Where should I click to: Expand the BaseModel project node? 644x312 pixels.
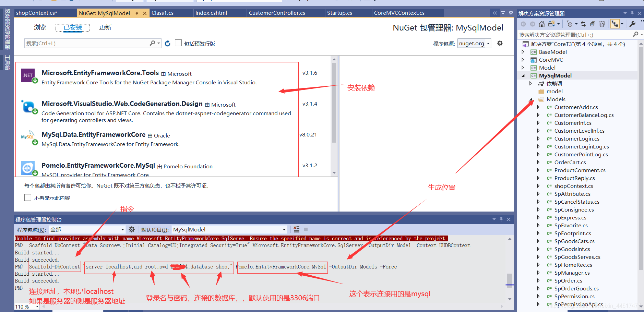pos(523,52)
